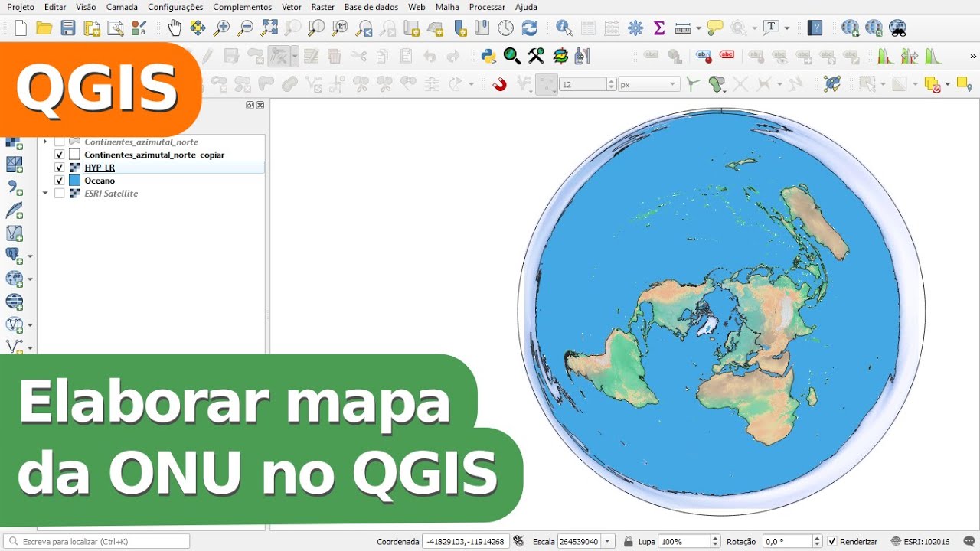Open the Complementos menu
This screenshot has width=980, height=551.
pos(242,7)
